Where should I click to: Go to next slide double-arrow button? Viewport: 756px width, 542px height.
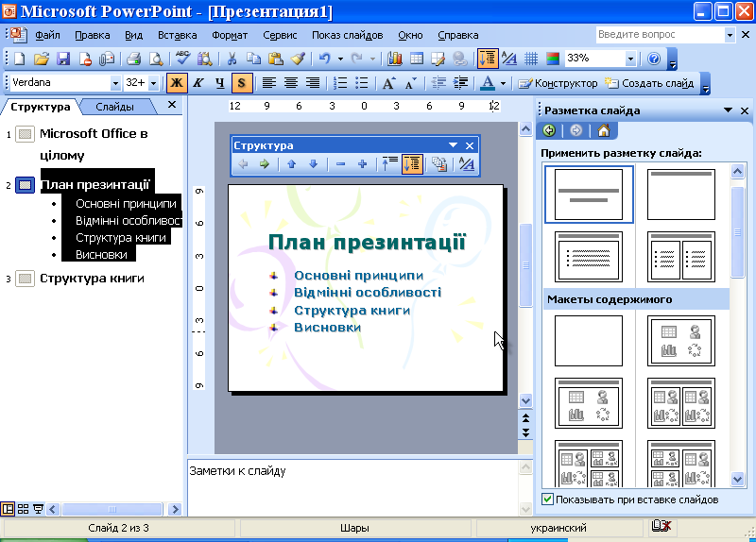tap(525, 432)
